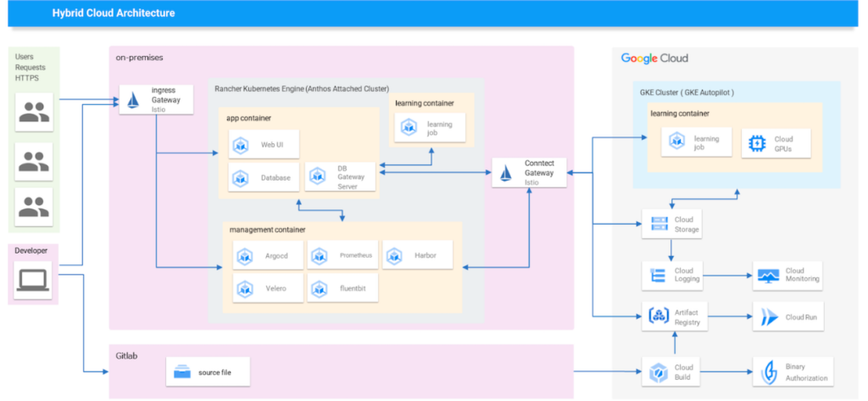
Task: Click the Velero text
Action: click(x=275, y=288)
